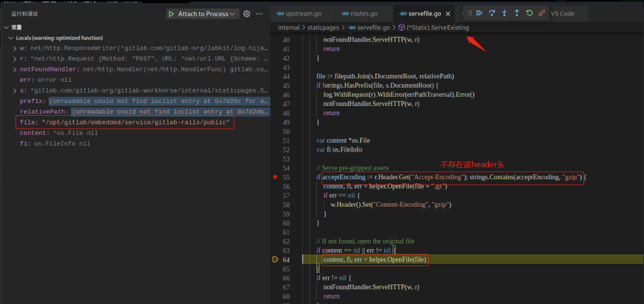Click the internal breadcrumb segment

(289, 28)
